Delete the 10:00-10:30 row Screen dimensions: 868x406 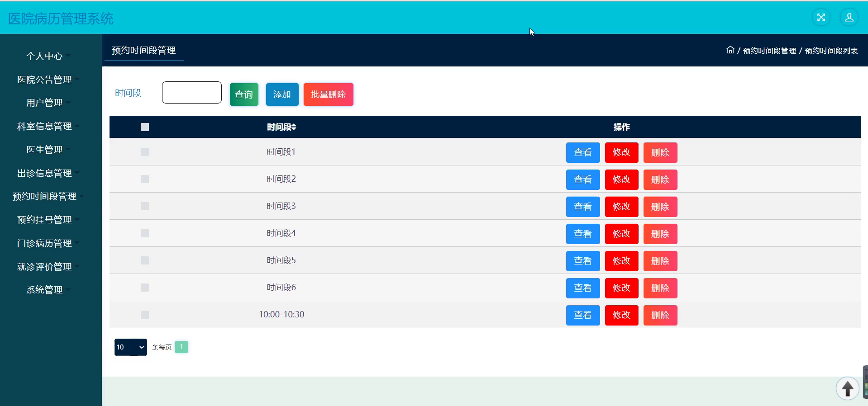coord(660,315)
